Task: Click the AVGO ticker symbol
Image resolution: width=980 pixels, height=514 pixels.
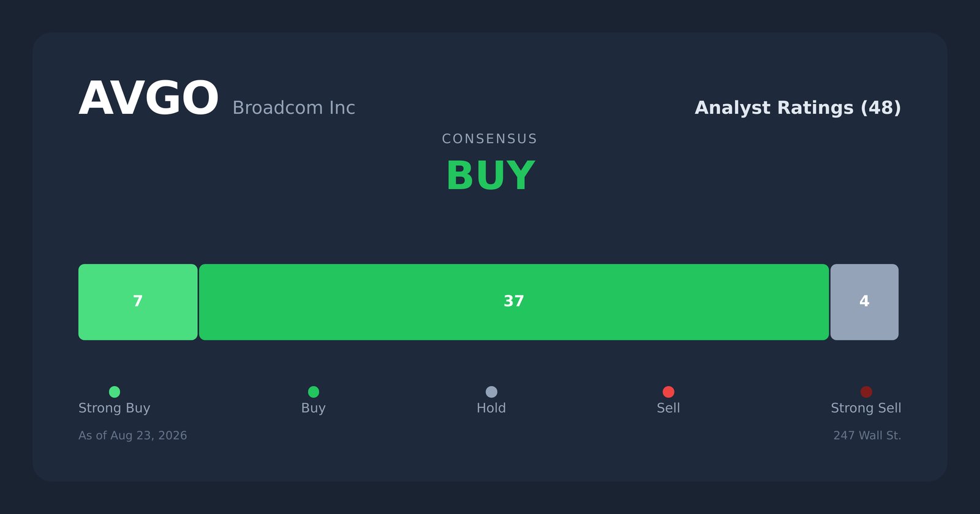Action: point(149,99)
